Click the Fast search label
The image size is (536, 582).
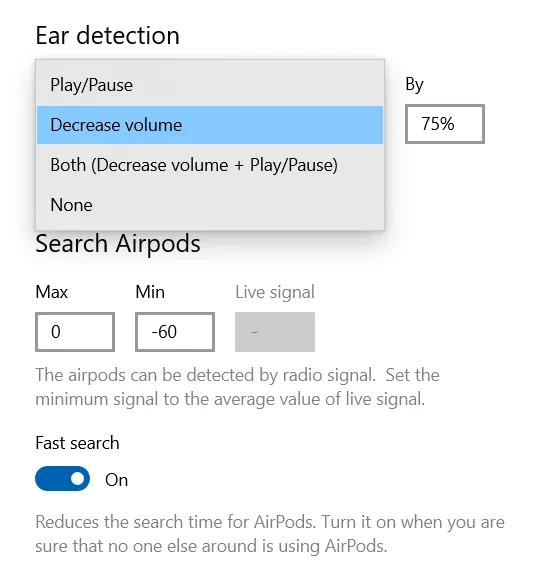pos(77,443)
